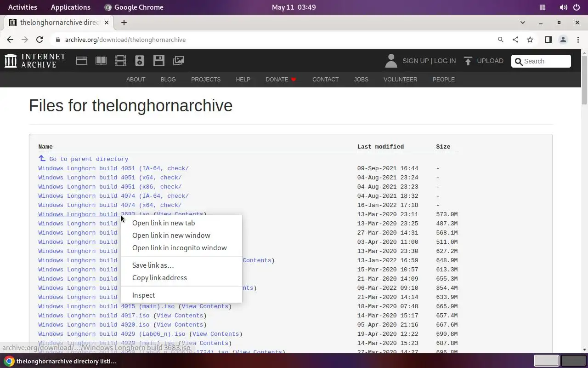
Task: Click the parent directory arrow icon
Action: 42,159
